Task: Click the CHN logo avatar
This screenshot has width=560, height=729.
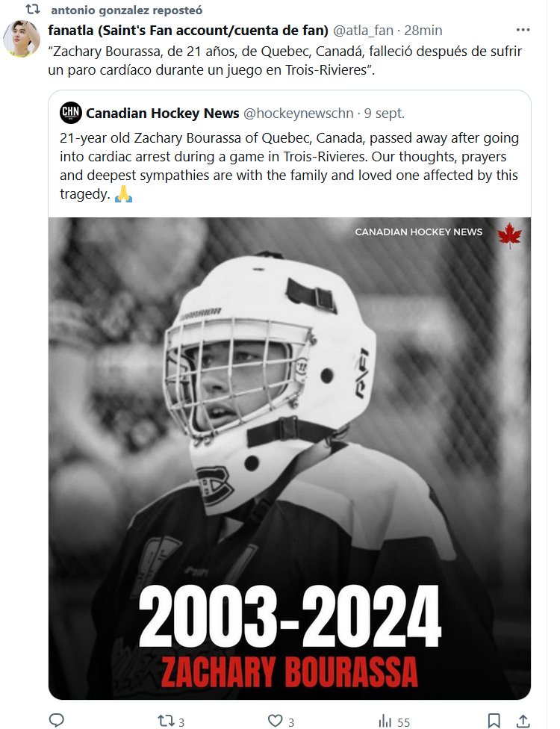Action: tap(71, 113)
